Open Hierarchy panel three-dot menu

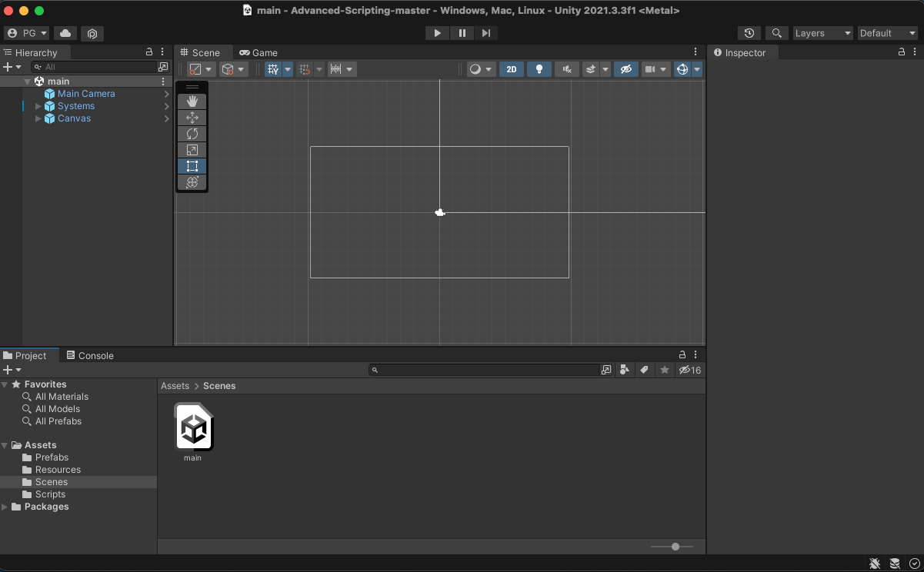161,52
